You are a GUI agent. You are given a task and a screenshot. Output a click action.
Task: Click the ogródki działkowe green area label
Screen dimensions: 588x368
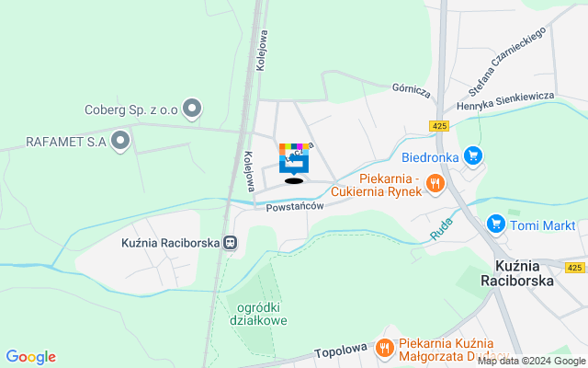coord(258,314)
